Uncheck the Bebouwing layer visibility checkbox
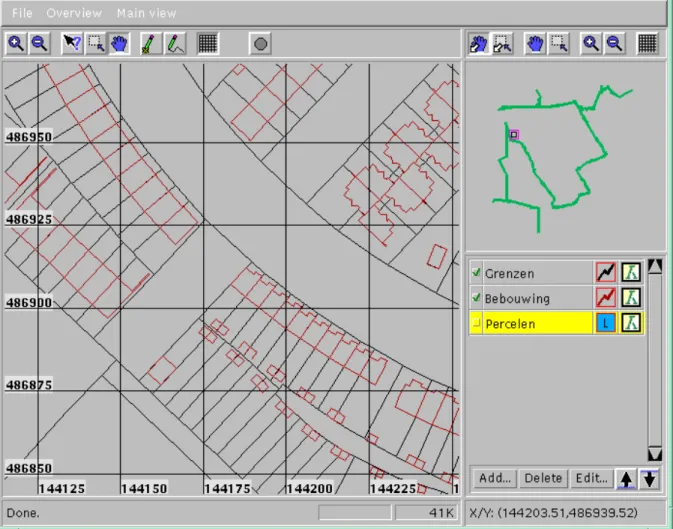The image size is (673, 529). [x=476, y=297]
